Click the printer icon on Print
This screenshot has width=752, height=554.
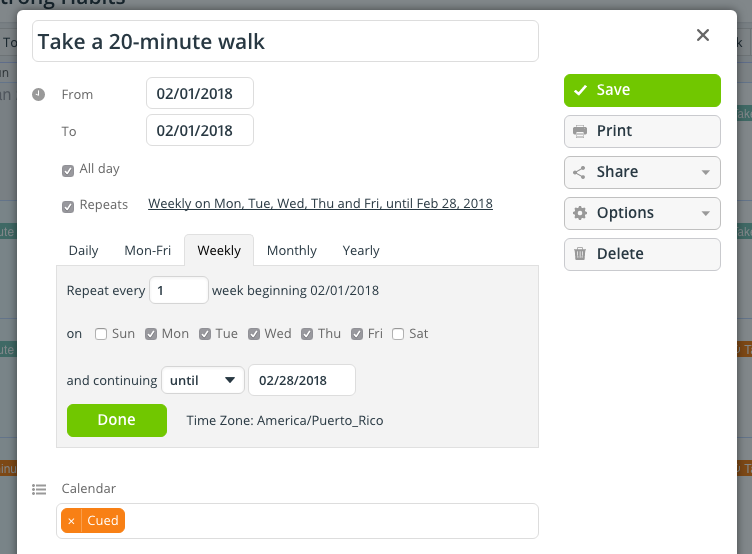tap(580, 131)
